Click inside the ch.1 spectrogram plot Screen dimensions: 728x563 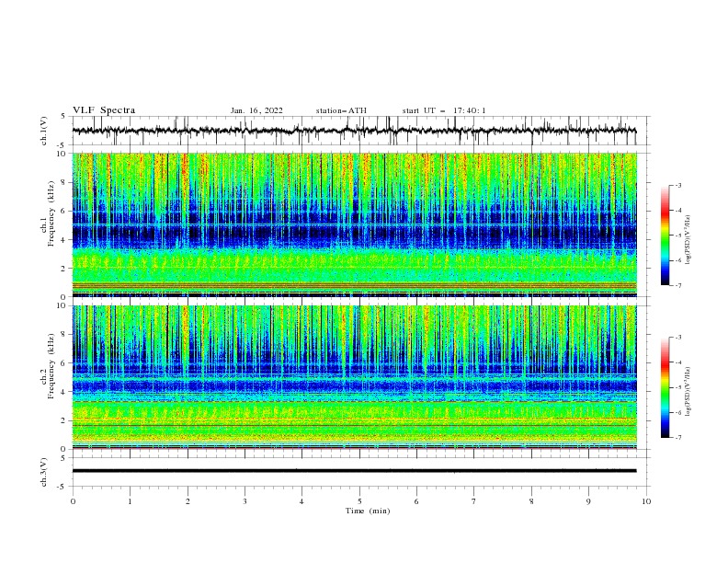click(x=354, y=224)
